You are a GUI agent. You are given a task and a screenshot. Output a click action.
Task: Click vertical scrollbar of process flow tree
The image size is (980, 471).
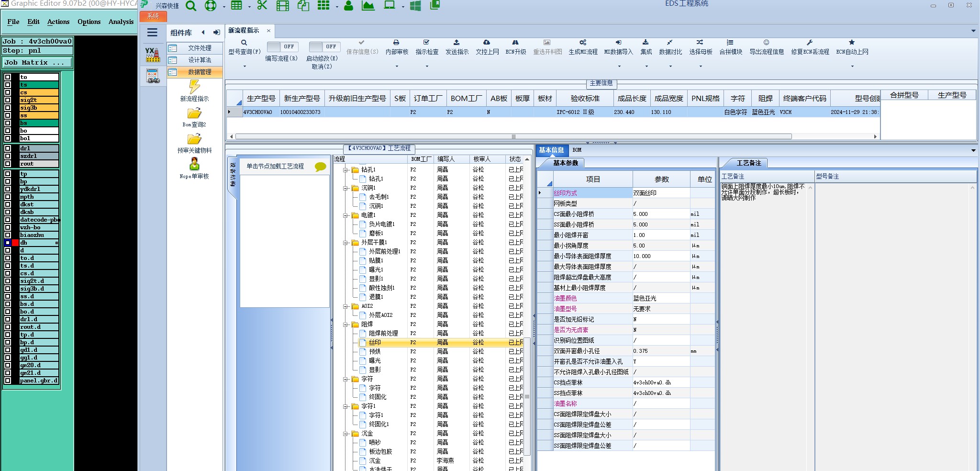coord(527,396)
